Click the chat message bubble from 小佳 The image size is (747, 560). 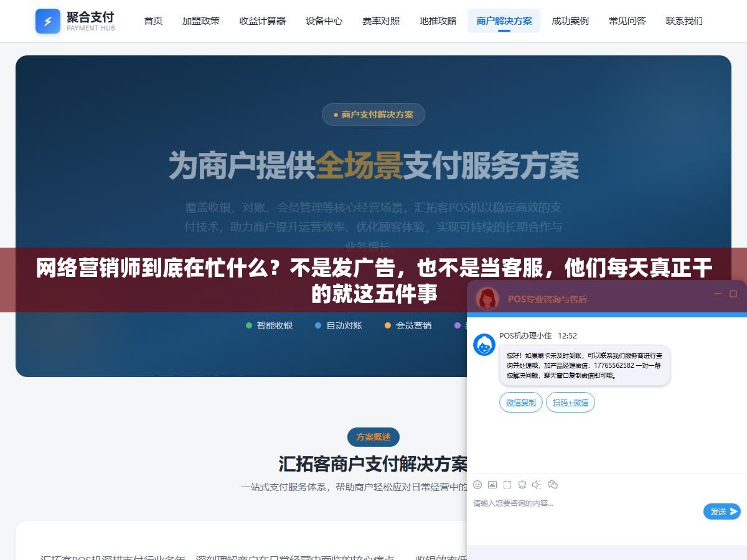585,366
